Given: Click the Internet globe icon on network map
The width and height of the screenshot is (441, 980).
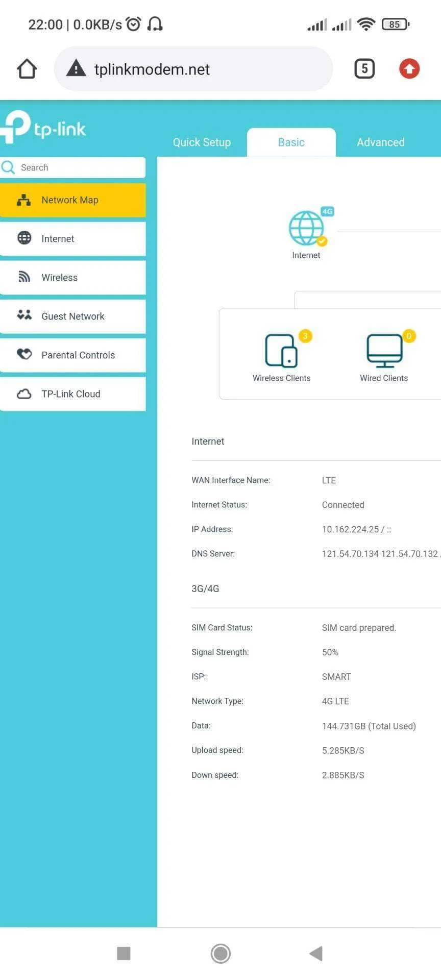Looking at the screenshot, I should click(306, 228).
